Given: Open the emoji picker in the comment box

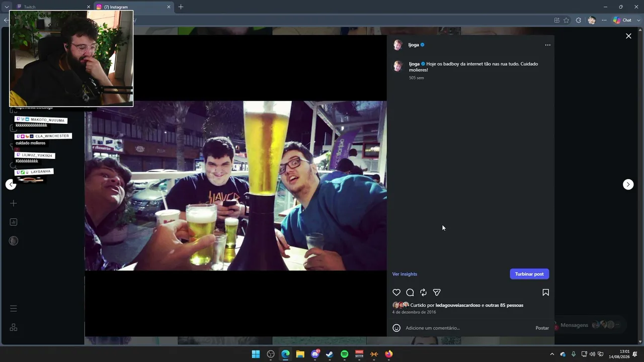Looking at the screenshot, I should pos(396,328).
